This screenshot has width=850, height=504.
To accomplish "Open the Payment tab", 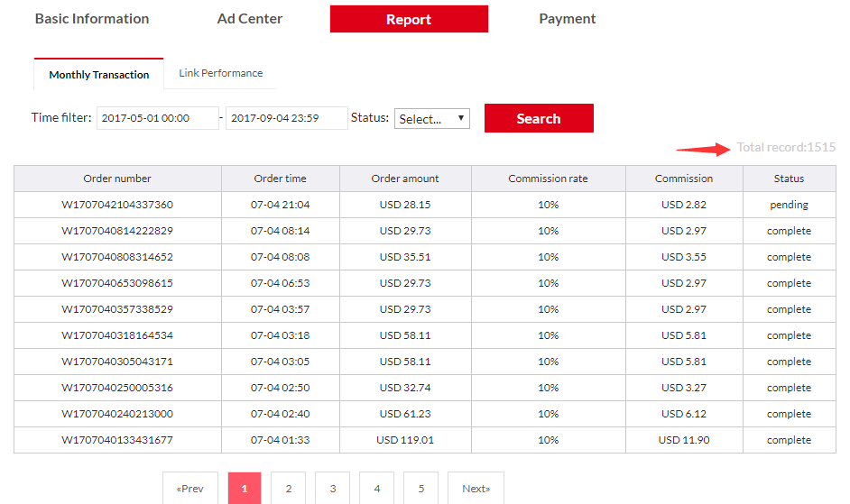I will pos(567,19).
